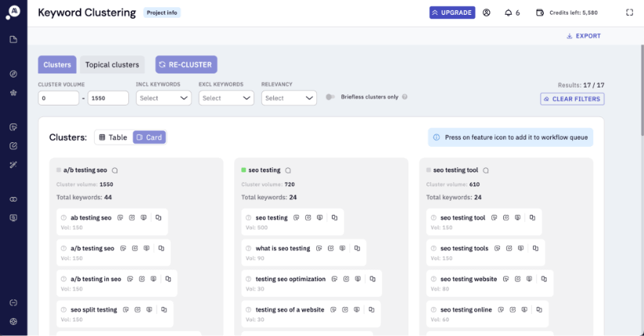Open the Relevancy select dropdown
Image resolution: width=644 pixels, height=336 pixels.
289,98
